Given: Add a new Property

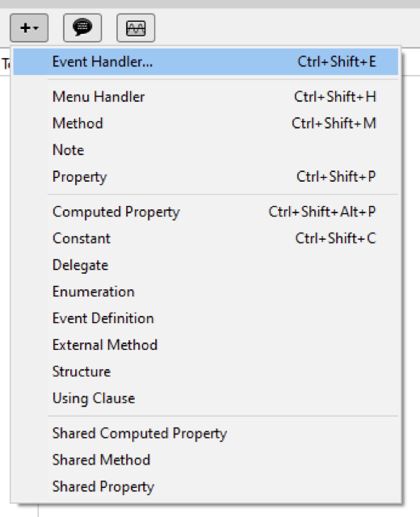Looking at the screenshot, I should coord(206,177).
